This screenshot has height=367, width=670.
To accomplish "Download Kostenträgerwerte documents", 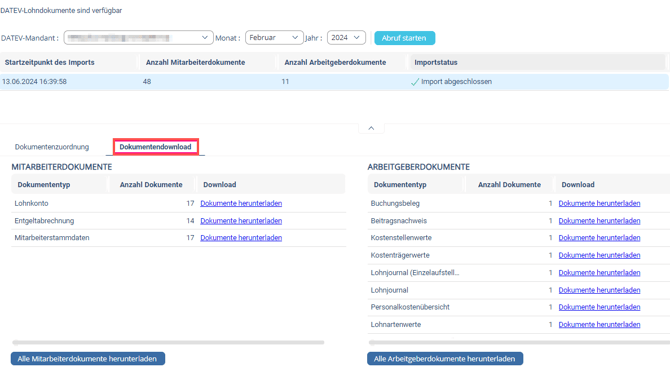I will point(599,255).
